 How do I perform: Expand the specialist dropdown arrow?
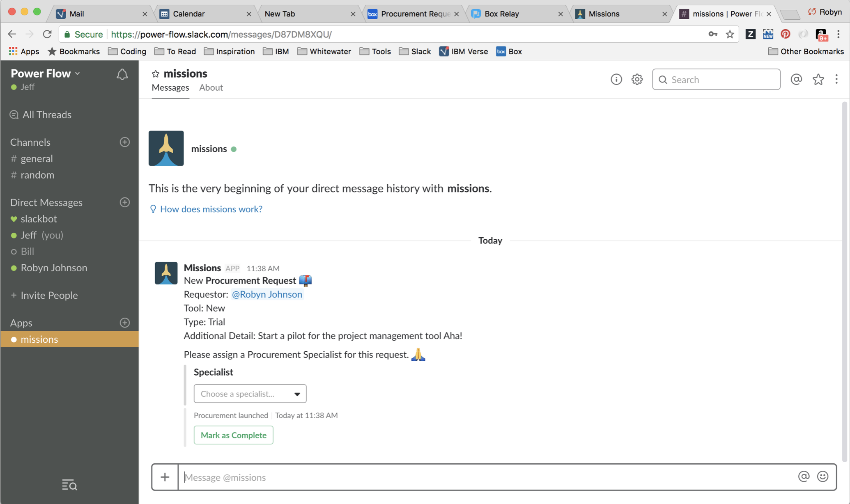[x=296, y=394]
